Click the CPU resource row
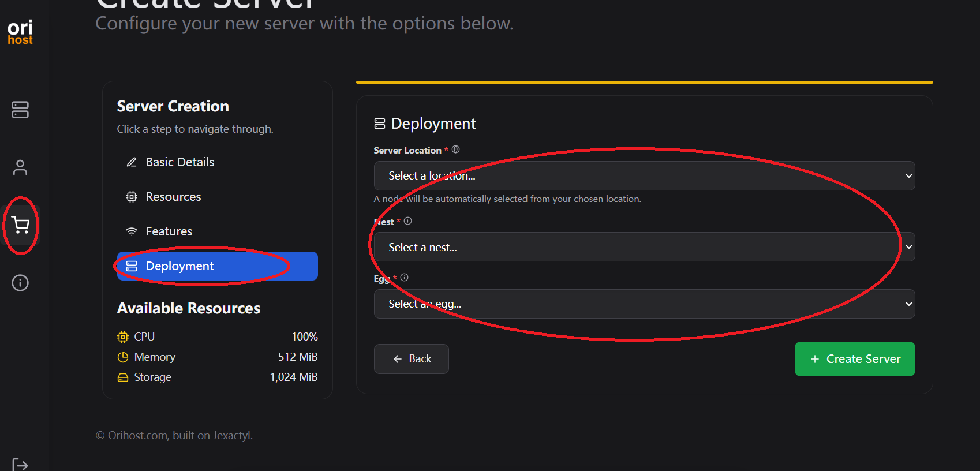980x471 pixels. point(217,337)
